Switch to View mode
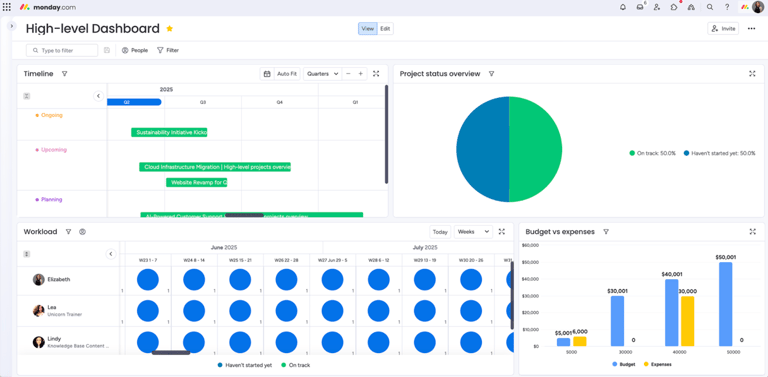The height and width of the screenshot is (377, 768). (x=367, y=28)
